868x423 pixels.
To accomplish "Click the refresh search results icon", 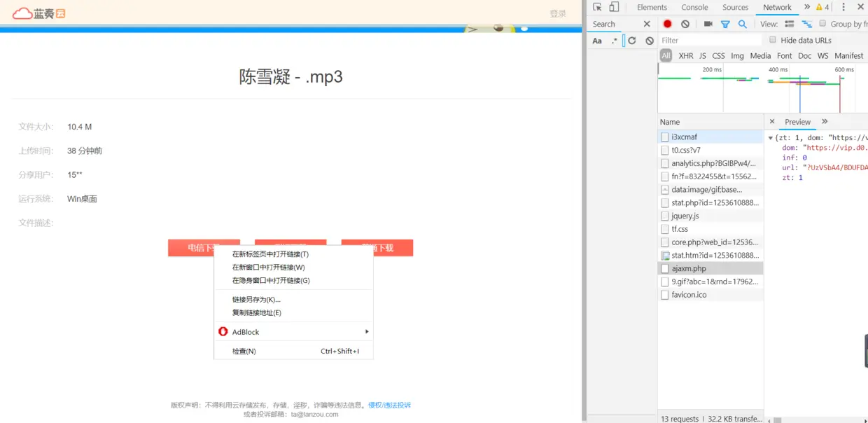I will coord(632,41).
